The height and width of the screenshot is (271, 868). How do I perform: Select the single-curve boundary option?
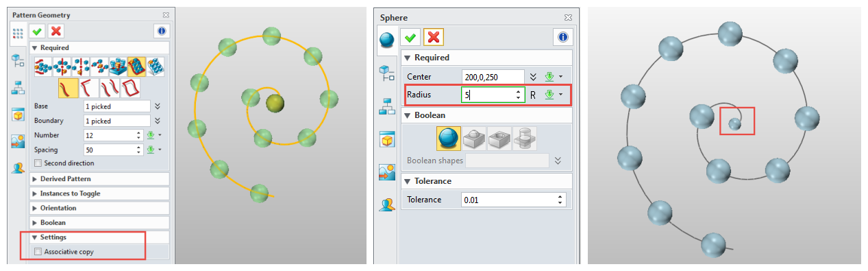tap(68, 87)
